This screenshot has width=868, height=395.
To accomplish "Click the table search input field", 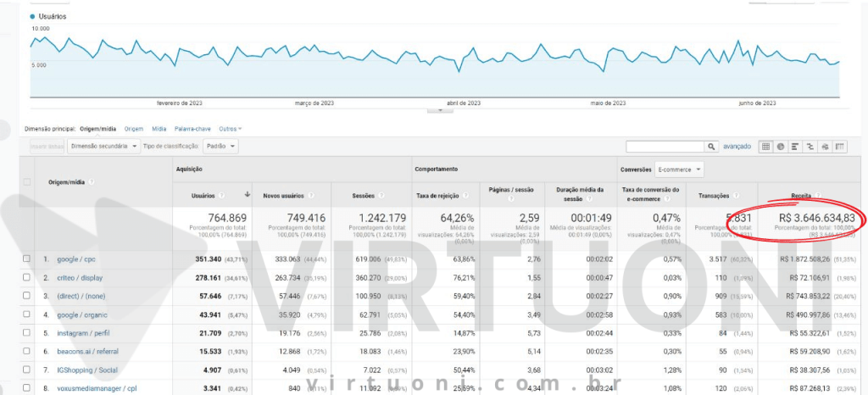I will pos(665,147).
